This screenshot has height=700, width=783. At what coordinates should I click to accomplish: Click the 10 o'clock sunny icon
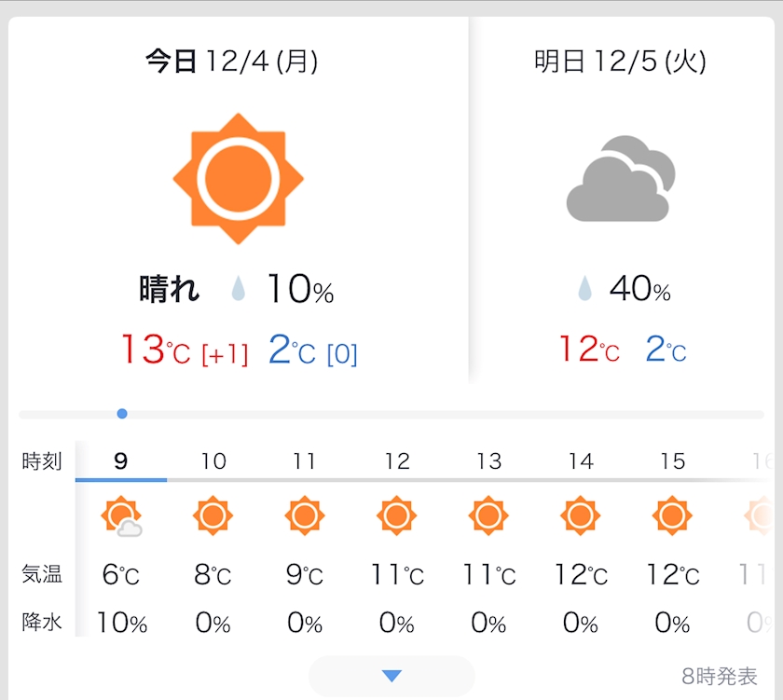pyautogui.click(x=213, y=515)
